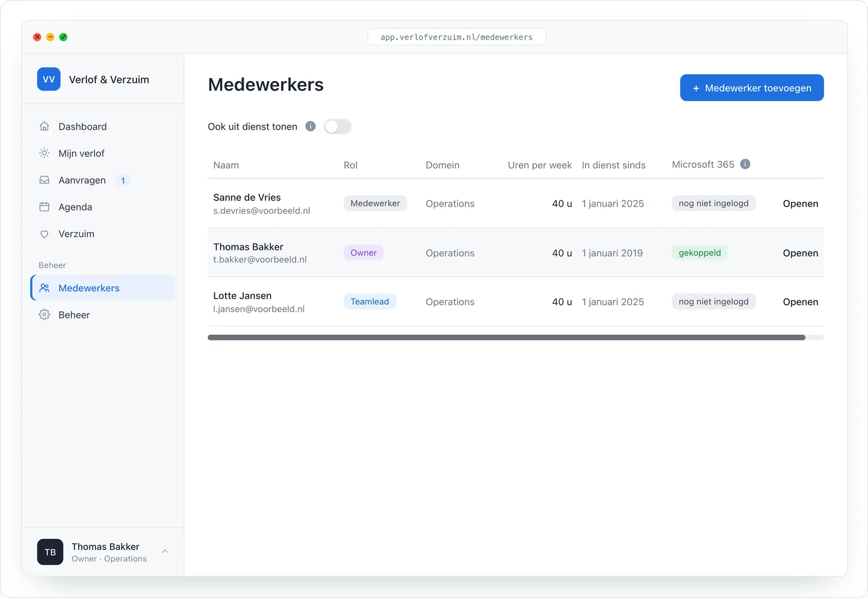Click info icon next to Ook uit dienst tonen
868x598 pixels.
[x=310, y=126]
